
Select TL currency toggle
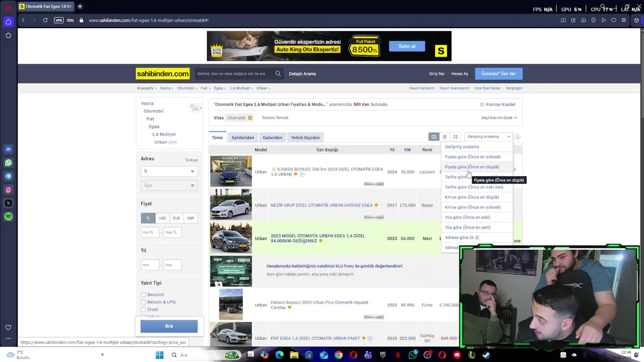(x=148, y=218)
